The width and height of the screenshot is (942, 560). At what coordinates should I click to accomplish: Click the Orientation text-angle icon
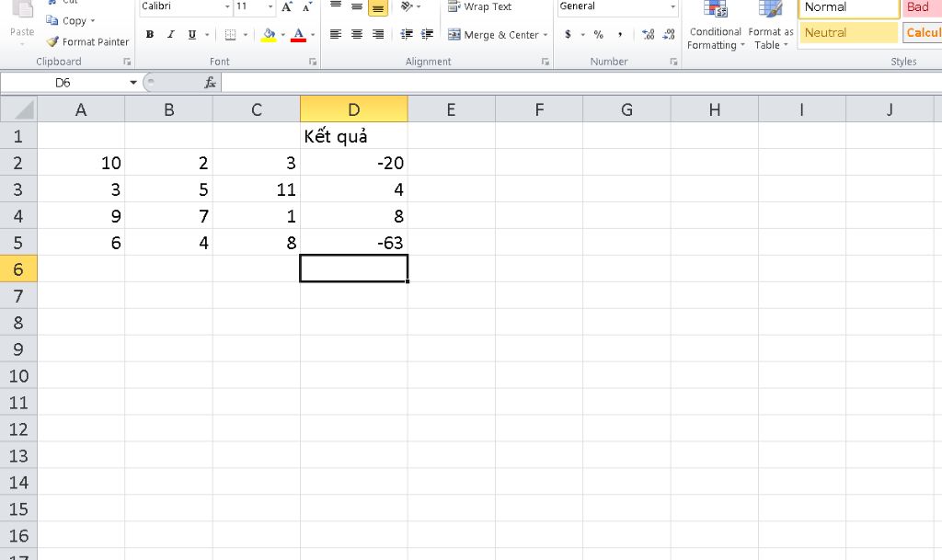408,6
